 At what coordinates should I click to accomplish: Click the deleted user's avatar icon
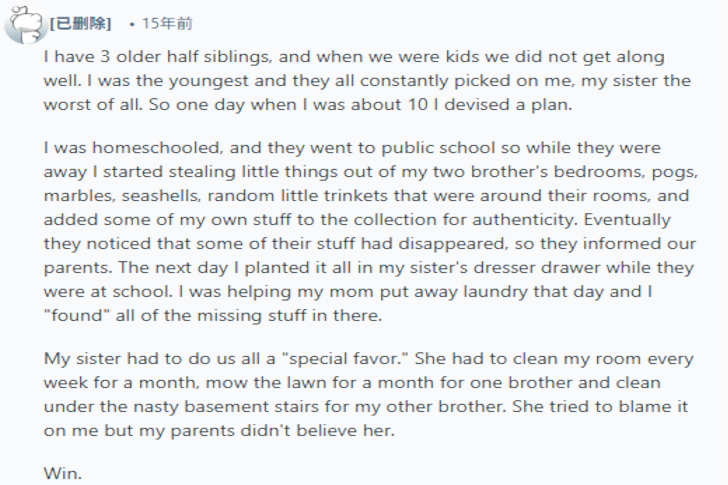pyautogui.click(x=23, y=25)
